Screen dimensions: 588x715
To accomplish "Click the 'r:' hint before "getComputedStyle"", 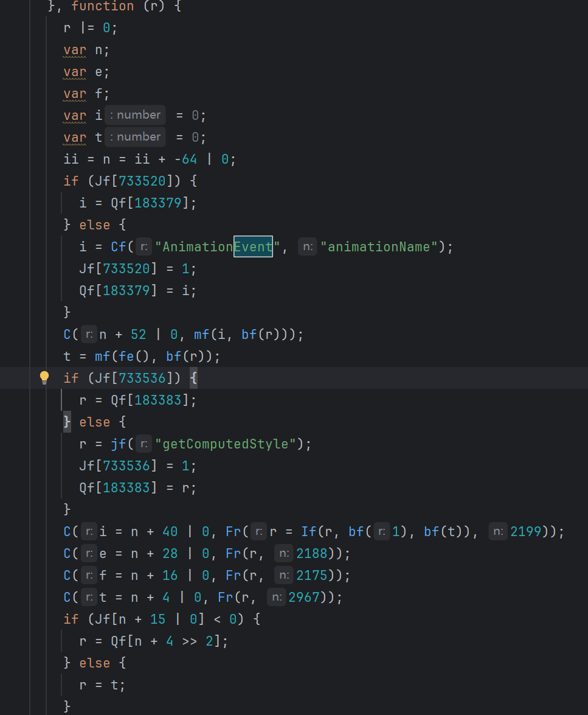I will (x=143, y=444).
